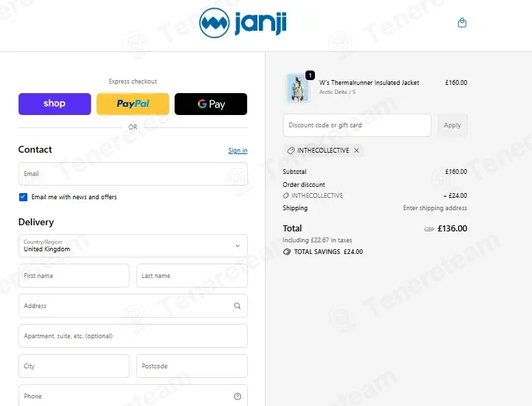Choose PayPal express checkout
532x406 pixels.
(133, 104)
